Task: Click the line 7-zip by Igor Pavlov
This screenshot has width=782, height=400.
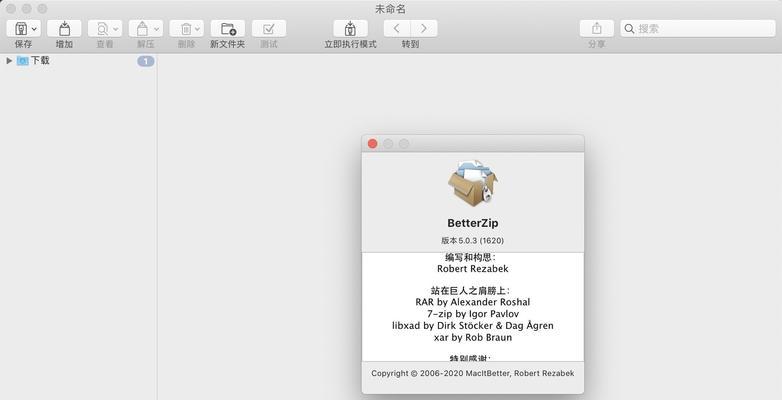Action: (473, 314)
